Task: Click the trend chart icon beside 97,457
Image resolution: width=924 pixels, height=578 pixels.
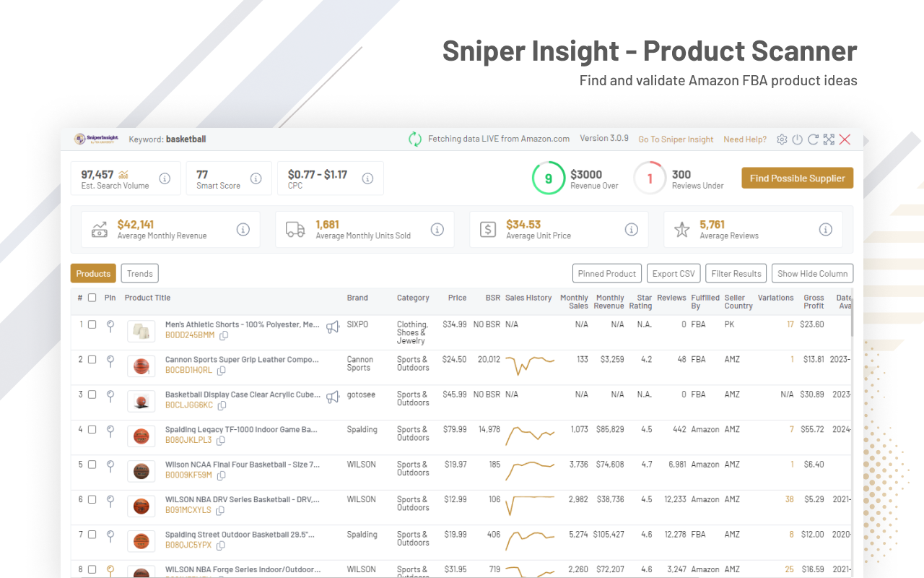Action: pyautogui.click(x=123, y=174)
